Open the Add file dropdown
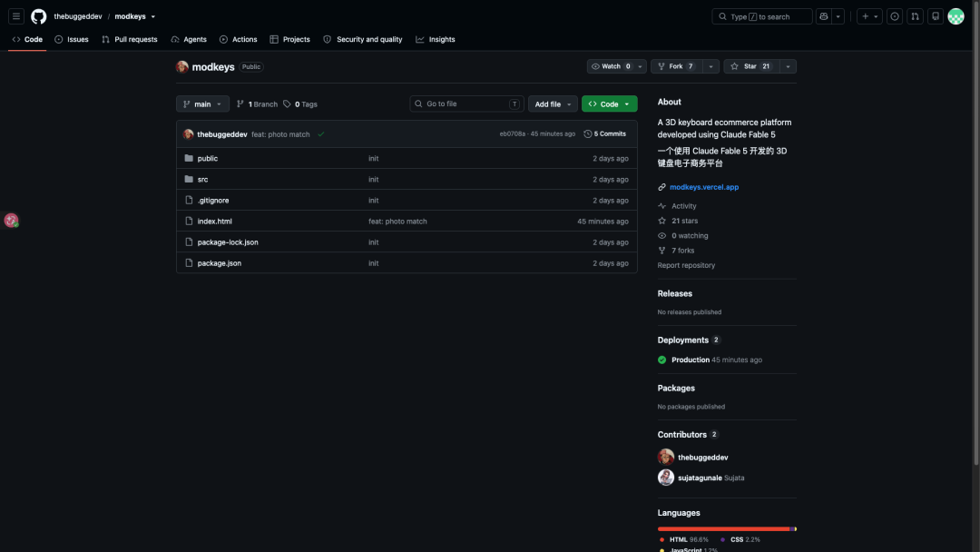The image size is (980, 552). coord(553,103)
